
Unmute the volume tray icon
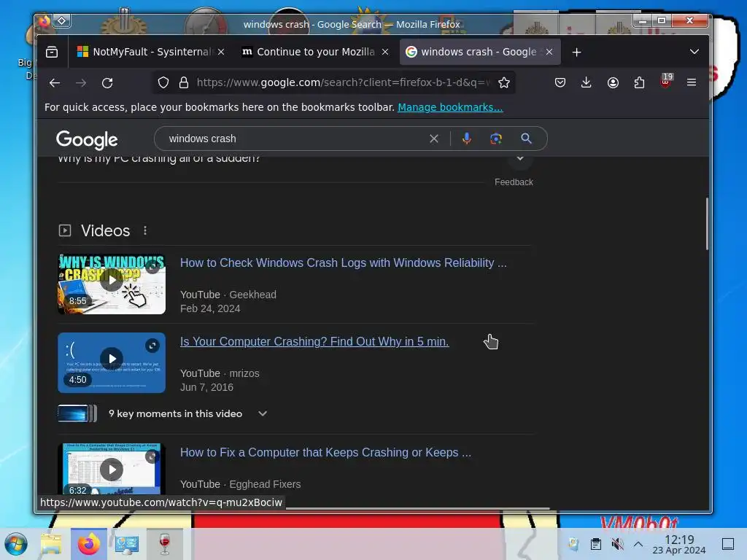coord(617,544)
